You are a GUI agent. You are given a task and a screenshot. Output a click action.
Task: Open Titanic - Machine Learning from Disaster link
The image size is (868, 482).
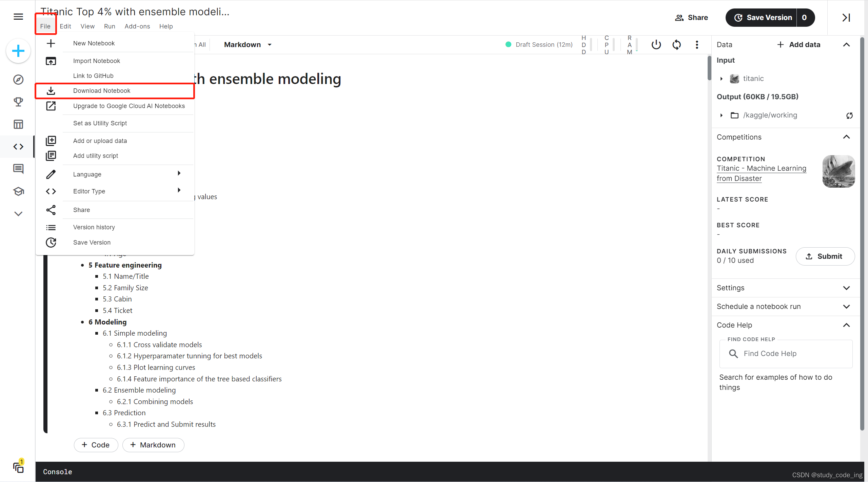click(762, 173)
